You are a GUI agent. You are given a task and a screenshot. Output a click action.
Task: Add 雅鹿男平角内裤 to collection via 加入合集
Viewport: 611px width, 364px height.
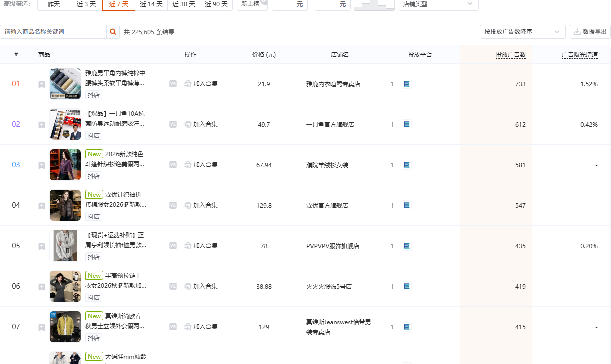(x=201, y=84)
